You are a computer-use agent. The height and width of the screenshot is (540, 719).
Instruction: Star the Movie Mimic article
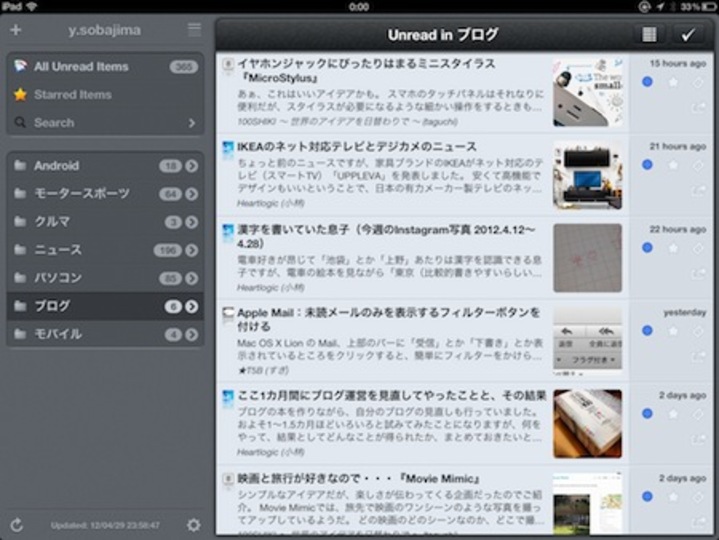point(673,496)
